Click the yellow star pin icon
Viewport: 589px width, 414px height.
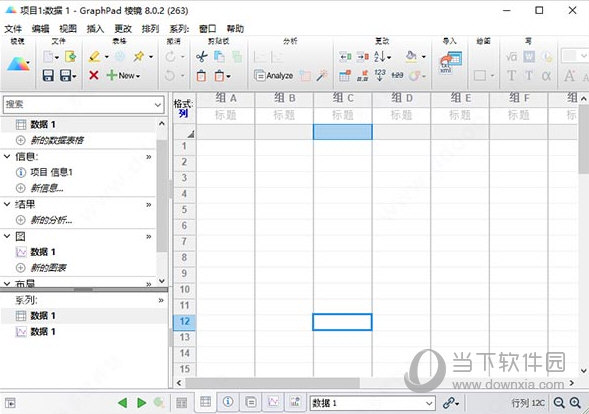coord(139,57)
